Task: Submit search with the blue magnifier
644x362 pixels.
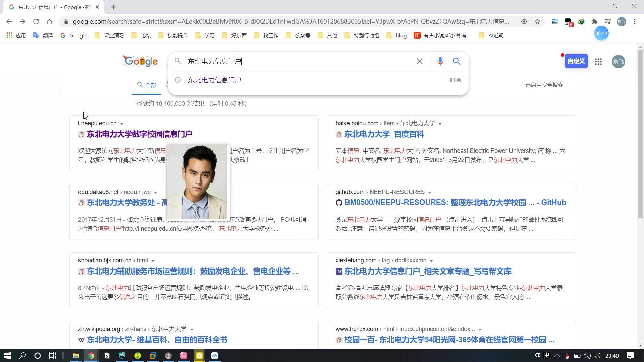Action: (x=457, y=61)
